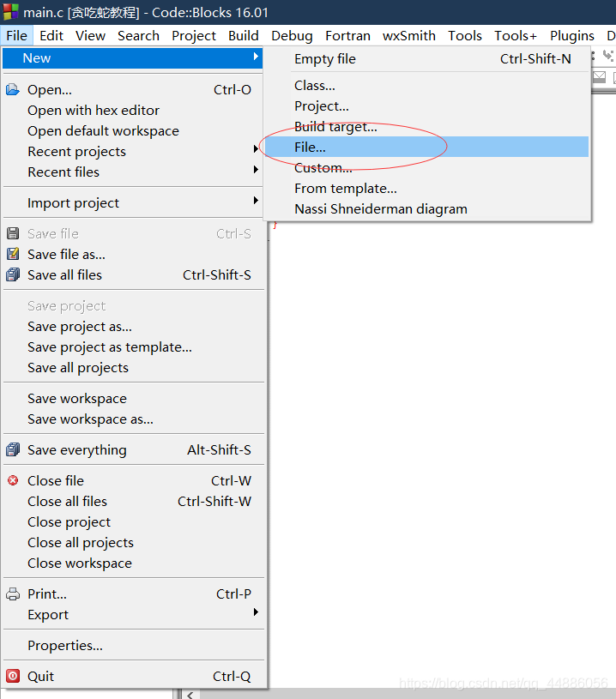Screen dimensions: 616x699
Task: Select Save everything entry
Action: pos(132,449)
